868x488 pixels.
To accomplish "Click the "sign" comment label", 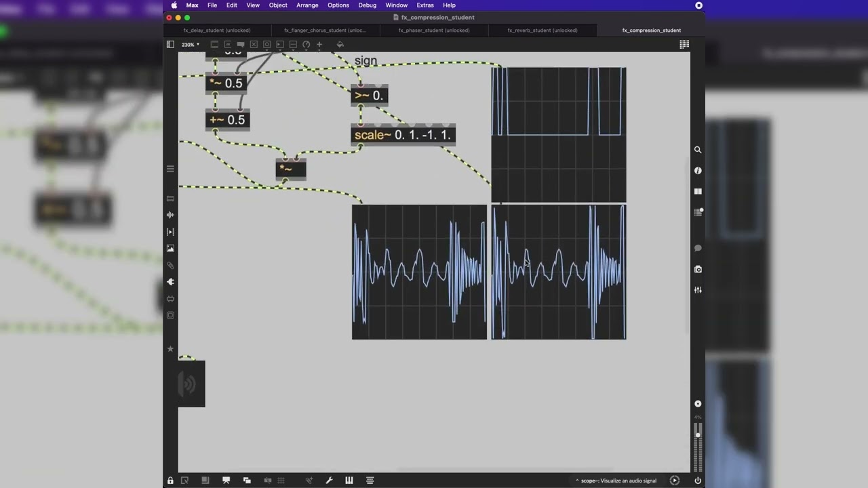I will (366, 61).
